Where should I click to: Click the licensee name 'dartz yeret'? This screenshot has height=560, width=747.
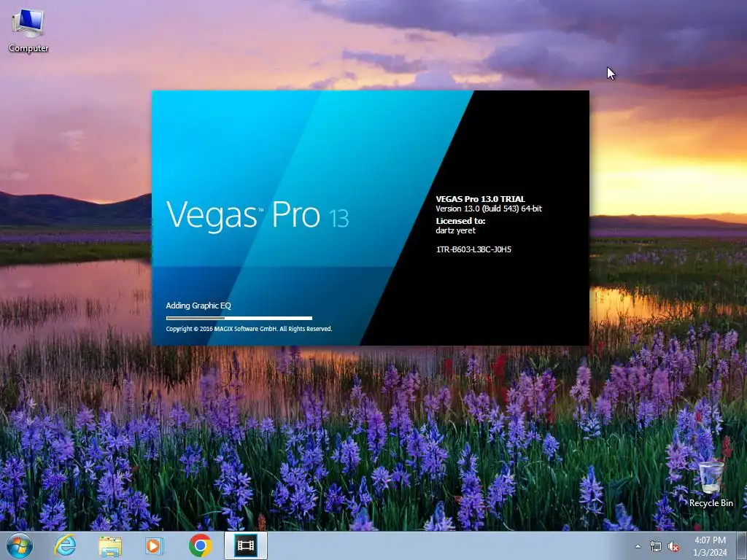(455, 230)
